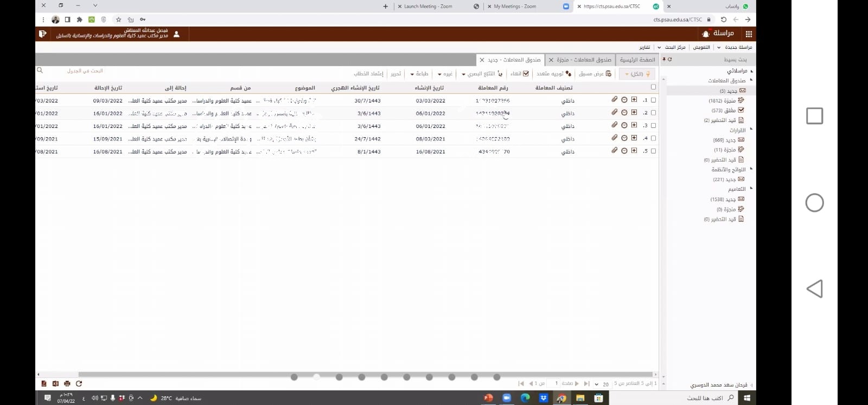Image resolution: width=868 pixels, height=405 pixels.
Task: Click the refresh icon in bottom toolbar
Action: 79,383
